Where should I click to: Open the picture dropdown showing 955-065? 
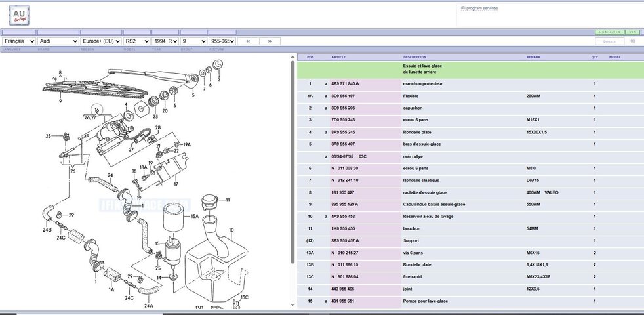coord(223,41)
